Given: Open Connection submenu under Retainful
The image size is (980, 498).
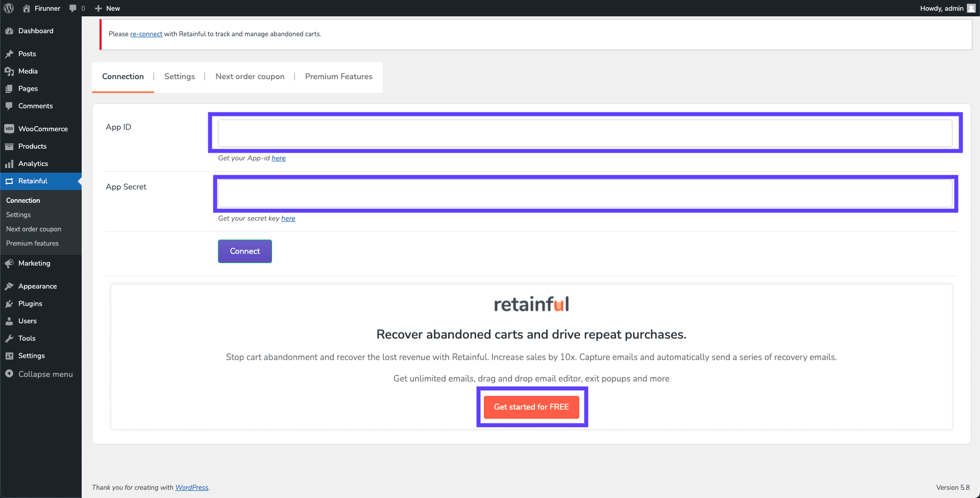Looking at the screenshot, I should pyautogui.click(x=23, y=201).
